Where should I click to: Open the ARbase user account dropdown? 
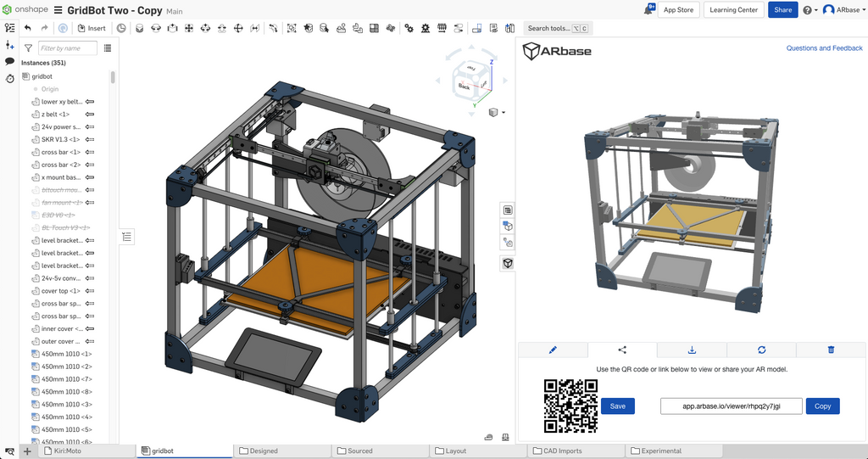843,10
